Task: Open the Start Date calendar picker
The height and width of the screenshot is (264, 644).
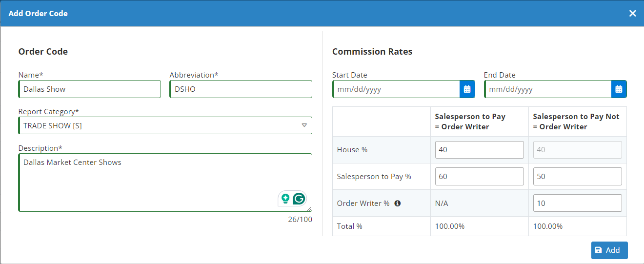Action: (467, 89)
